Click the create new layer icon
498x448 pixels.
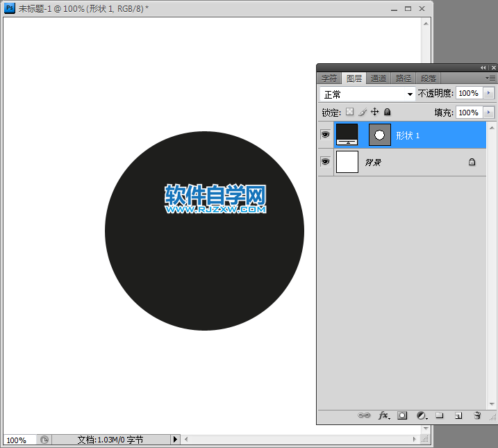[x=458, y=415]
